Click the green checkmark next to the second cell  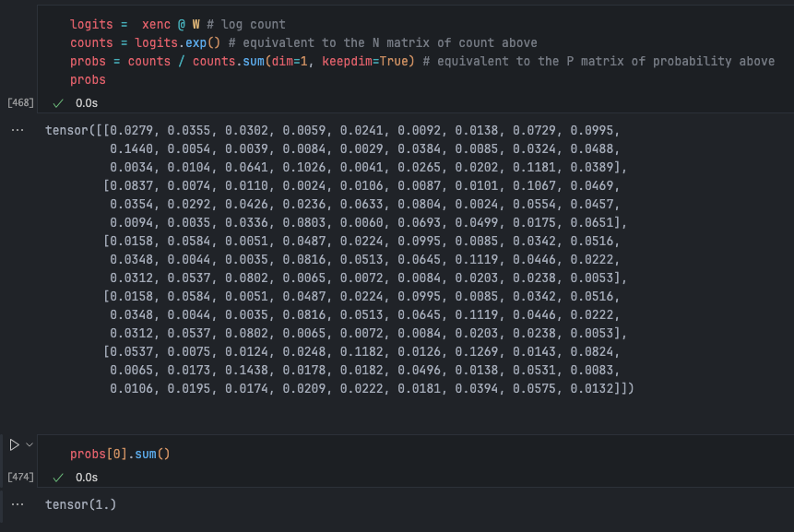(x=57, y=477)
